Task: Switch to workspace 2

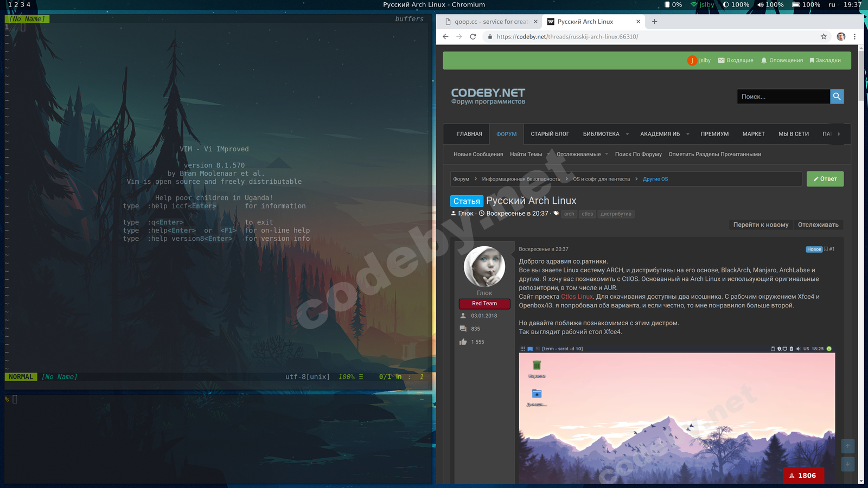Action: click(x=16, y=4)
